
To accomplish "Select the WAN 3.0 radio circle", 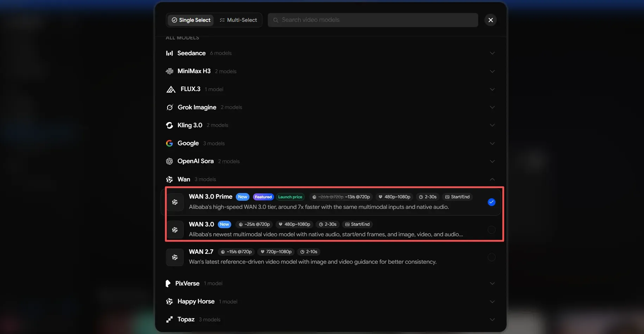I will click(x=492, y=230).
